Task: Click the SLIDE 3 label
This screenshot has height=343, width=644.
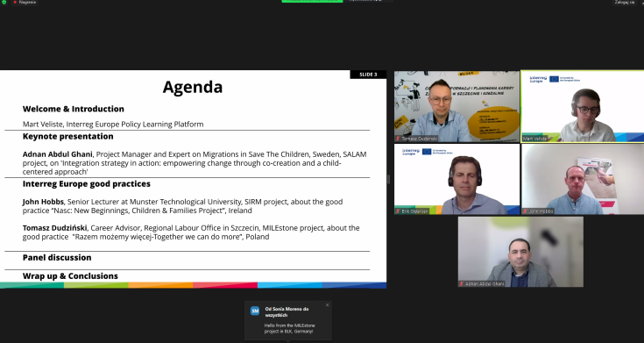Action: click(368, 75)
